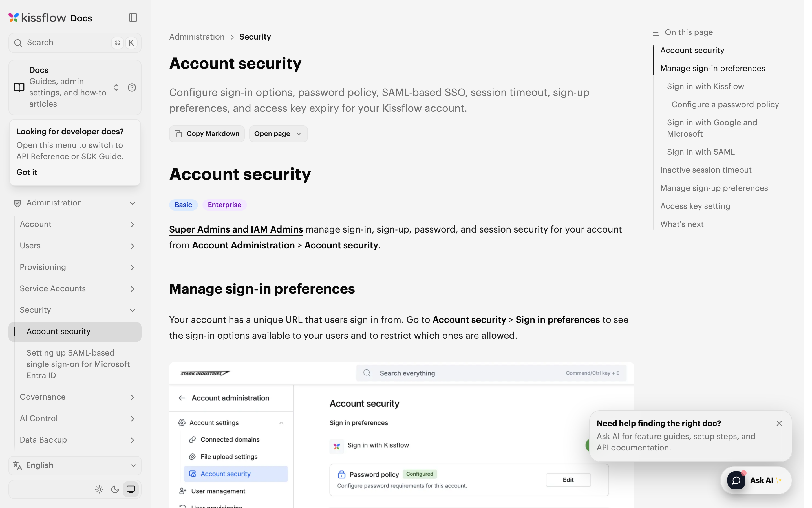Jump to Access key setting section
This screenshot has height=508, width=812.
(x=695, y=206)
